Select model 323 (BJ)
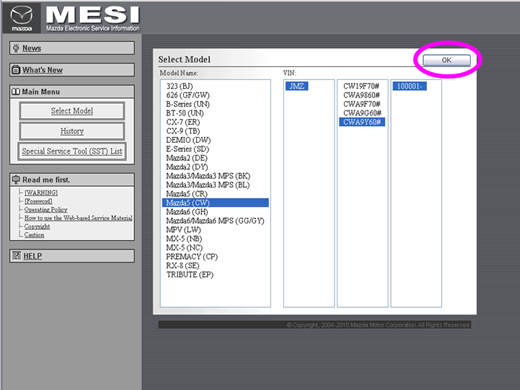Screen dimensions: 520x390 pyautogui.click(x=180, y=86)
